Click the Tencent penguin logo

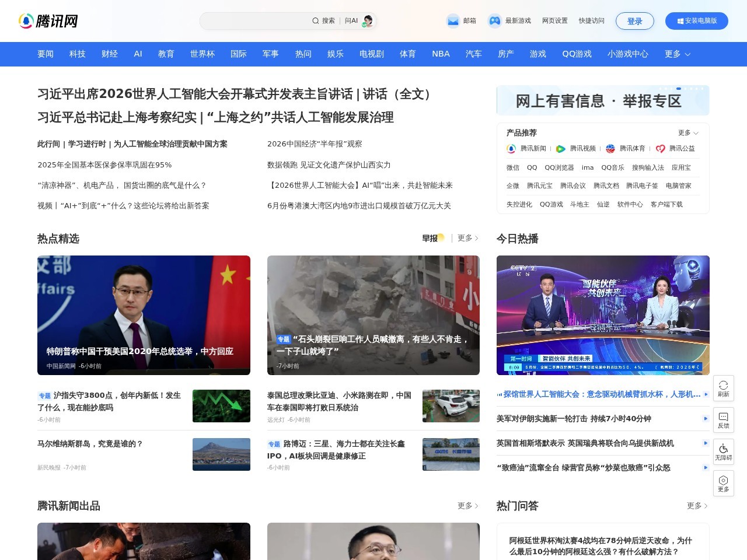(x=26, y=21)
